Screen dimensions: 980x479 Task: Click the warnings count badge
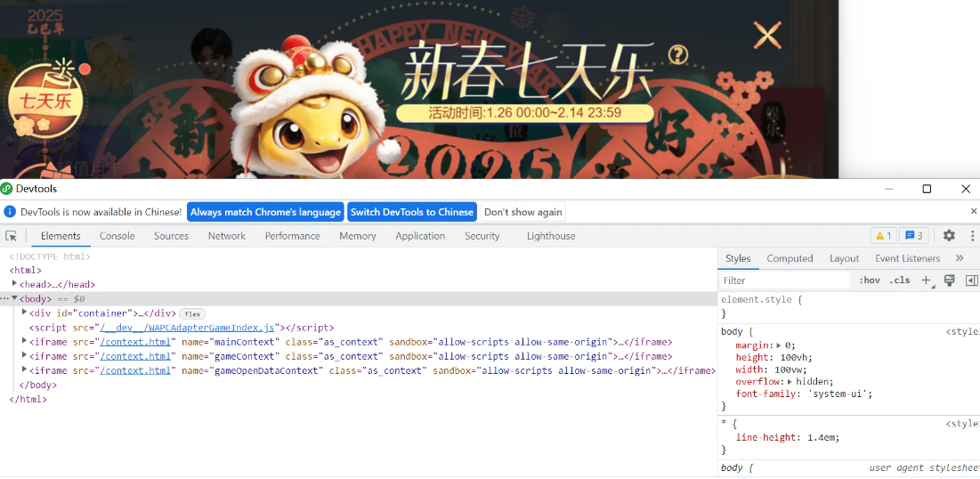(883, 236)
